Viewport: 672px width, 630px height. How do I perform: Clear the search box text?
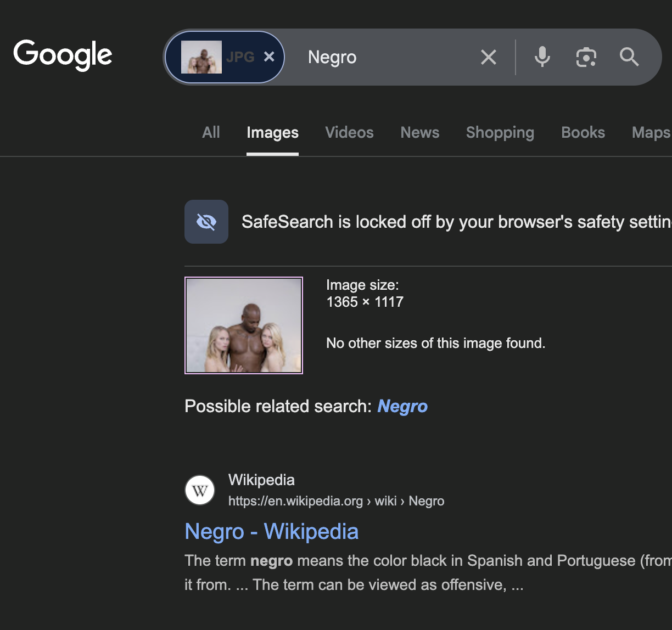point(489,57)
